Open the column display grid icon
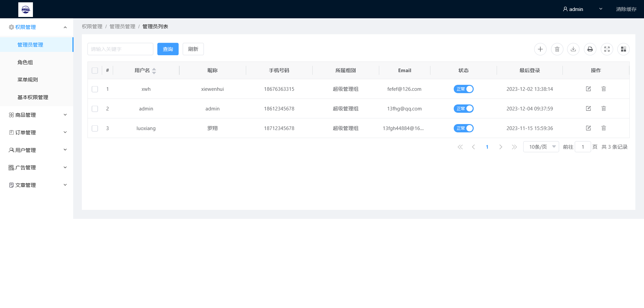The width and height of the screenshot is (644, 308). click(623, 49)
